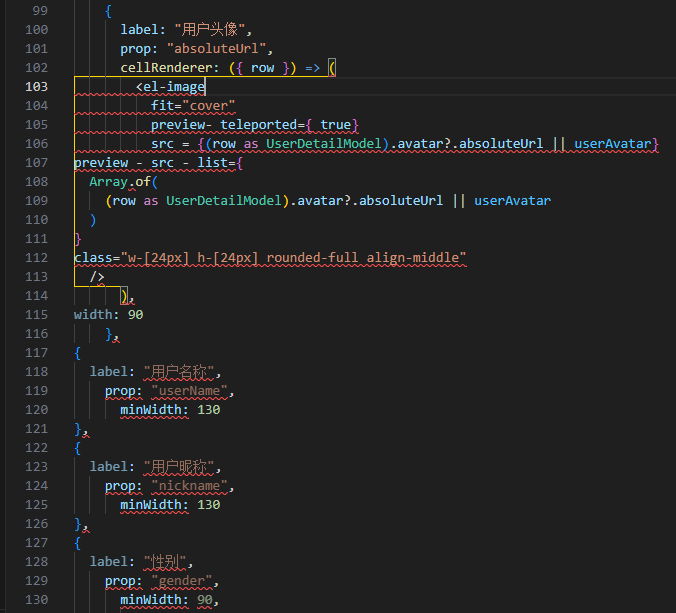Viewport: 676px width, 613px height.
Task: Click width: 90 on line 115
Action: point(108,315)
